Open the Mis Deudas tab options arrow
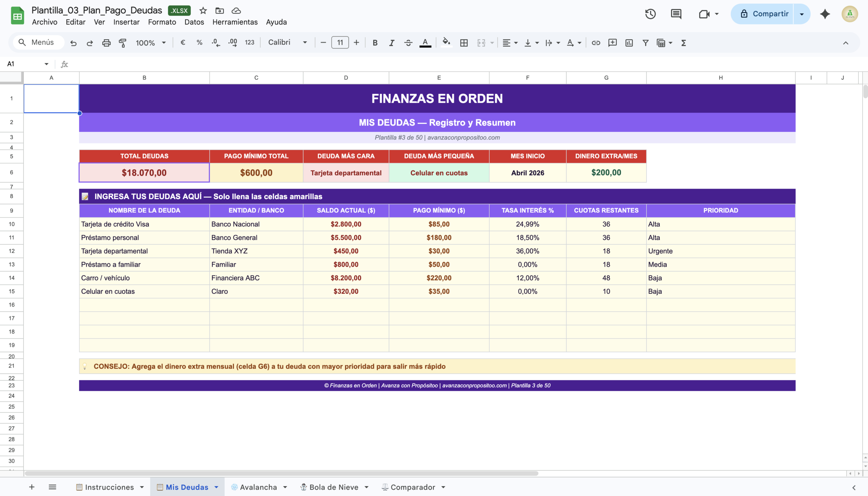This screenshot has height=496, width=868. pos(216,487)
